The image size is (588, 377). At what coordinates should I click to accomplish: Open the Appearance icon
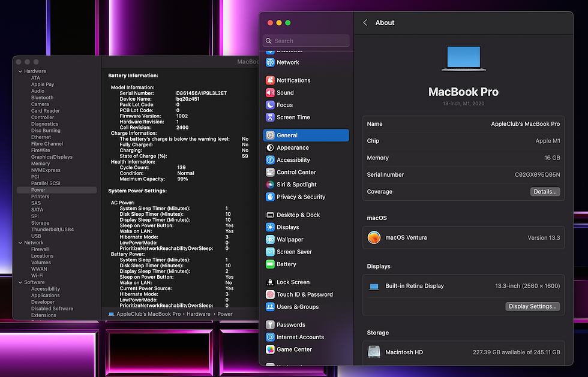pyautogui.click(x=270, y=147)
